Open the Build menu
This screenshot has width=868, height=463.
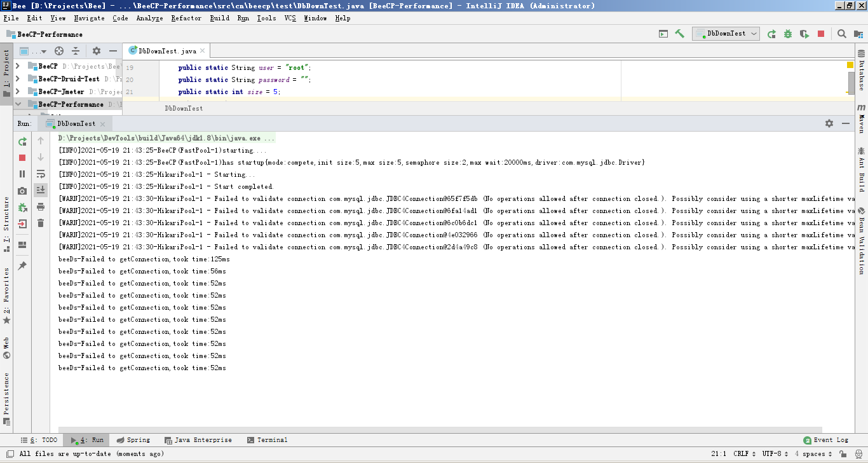(219, 18)
